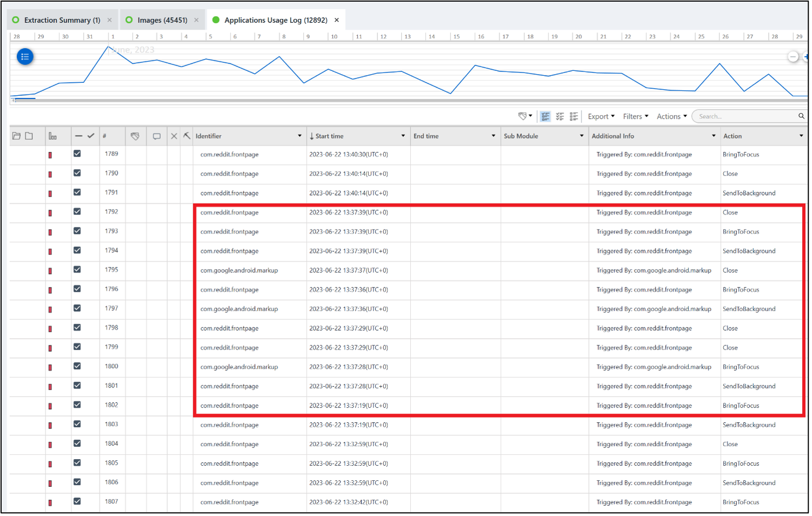Viewport: 812px width, 516px height.
Task: Click the magnifier icon in the search box
Action: [x=801, y=116]
